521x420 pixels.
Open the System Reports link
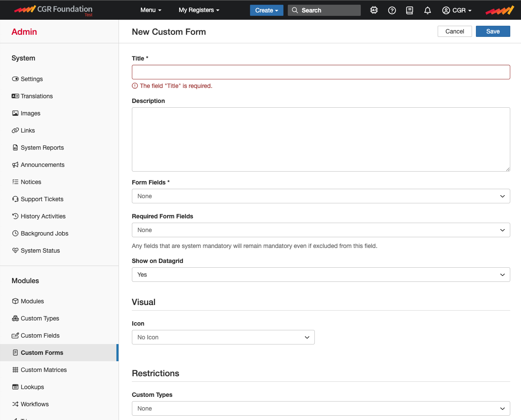pos(42,148)
